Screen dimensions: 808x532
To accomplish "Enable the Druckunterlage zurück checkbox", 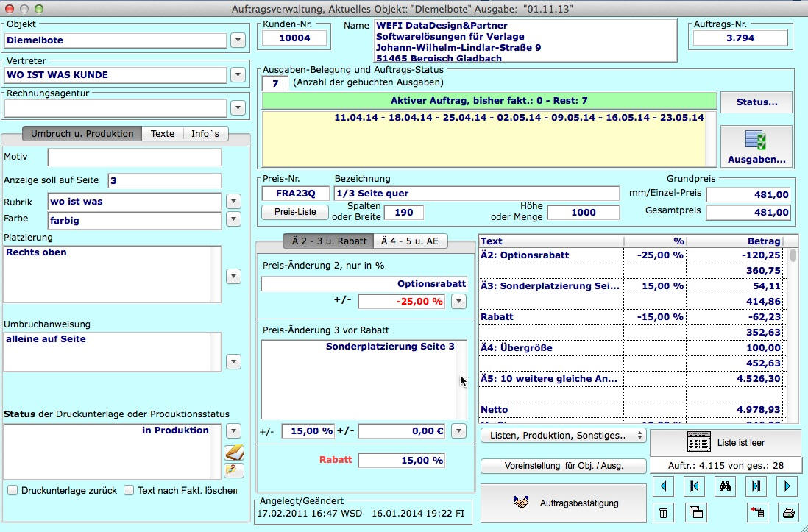I will click(x=13, y=490).
